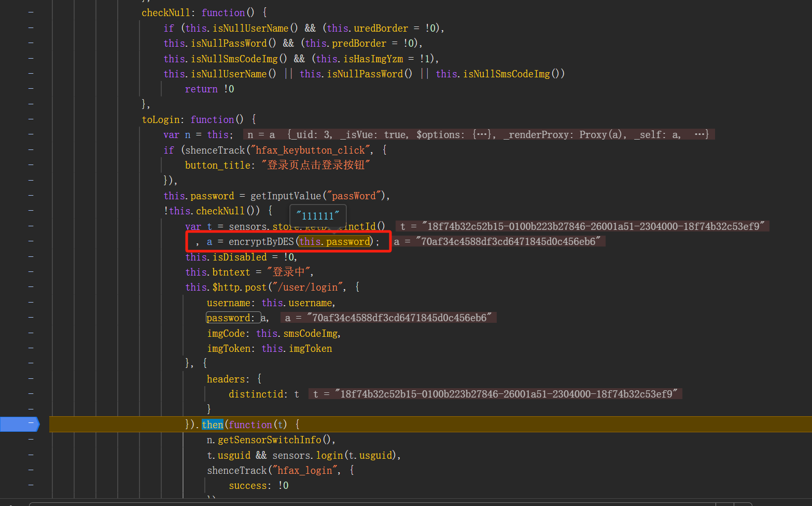This screenshot has width=812, height=506.
Task: Click the encryptByDES function name
Action: pyautogui.click(x=261, y=241)
